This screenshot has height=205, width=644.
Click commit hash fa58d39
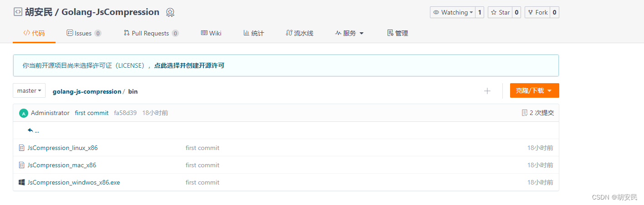coord(125,113)
